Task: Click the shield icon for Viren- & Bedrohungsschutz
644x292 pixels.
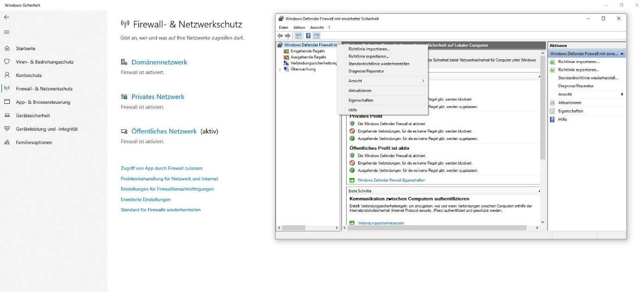Action: click(7, 62)
